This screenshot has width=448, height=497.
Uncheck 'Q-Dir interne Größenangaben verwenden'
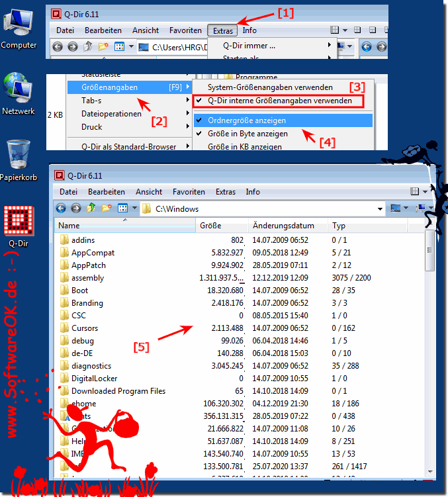click(279, 101)
